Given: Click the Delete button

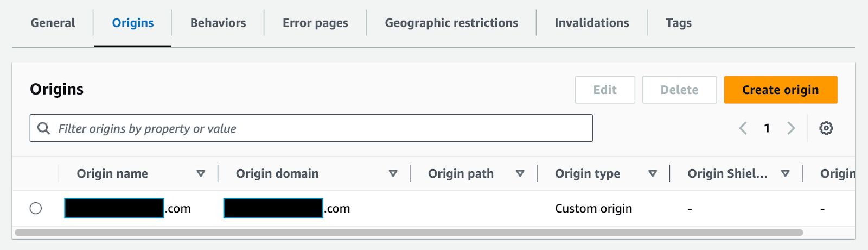Looking at the screenshot, I should pyautogui.click(x=679, y=90).
